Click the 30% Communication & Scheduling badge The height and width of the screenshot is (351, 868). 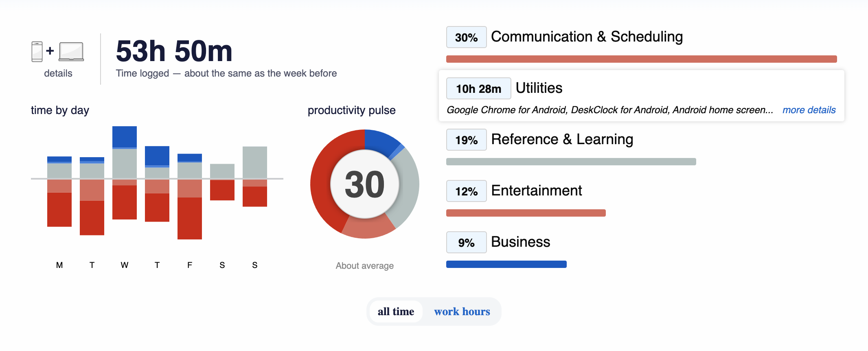[x=467, y=37]
